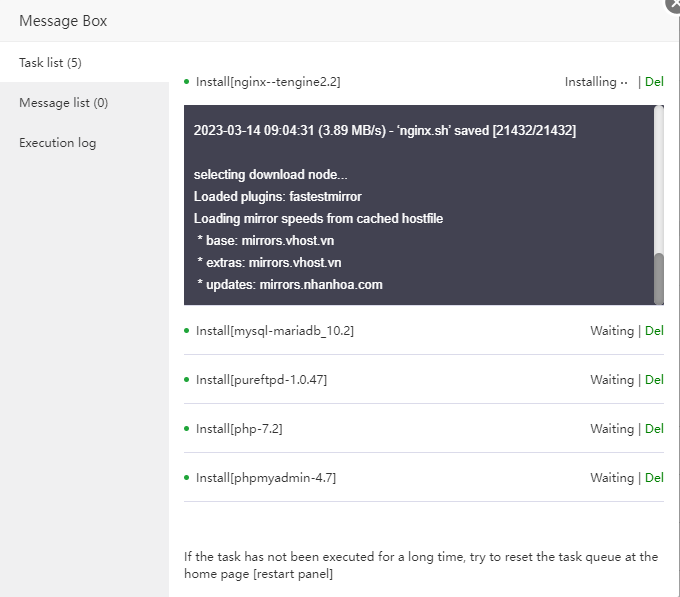Select Install[pureftpd-1.0.47] task row
680x597 pixels.
pyautogui.click(x=424, y=380)
